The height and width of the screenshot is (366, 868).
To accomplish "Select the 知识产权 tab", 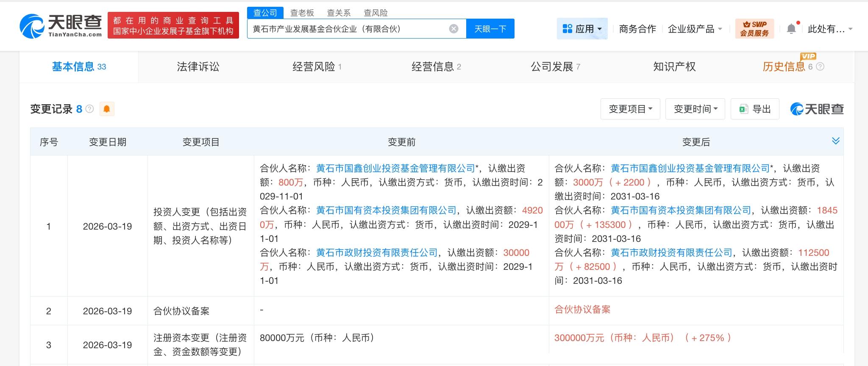I will [674, 67].
